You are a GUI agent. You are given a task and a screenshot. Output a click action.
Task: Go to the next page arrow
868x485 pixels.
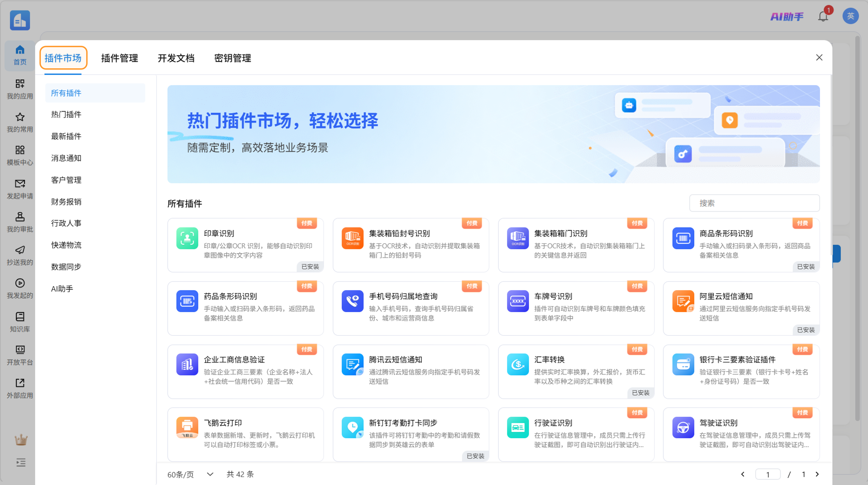(817, 474)
